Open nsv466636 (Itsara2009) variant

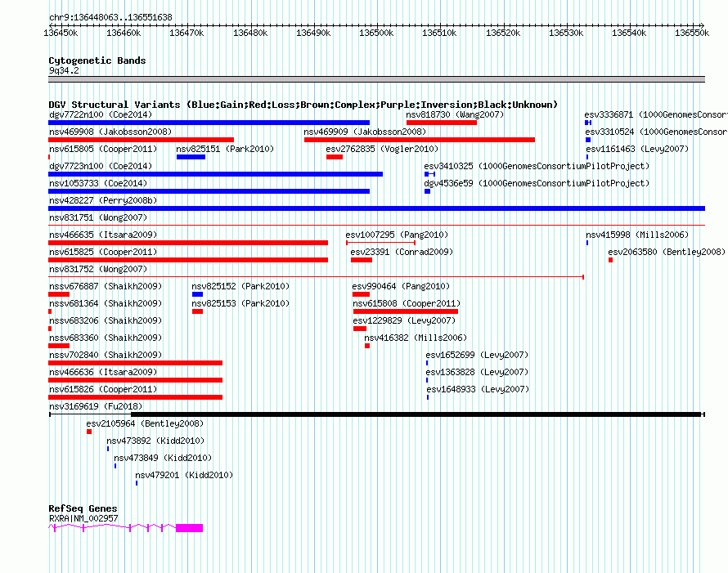[x=103, y=372]
